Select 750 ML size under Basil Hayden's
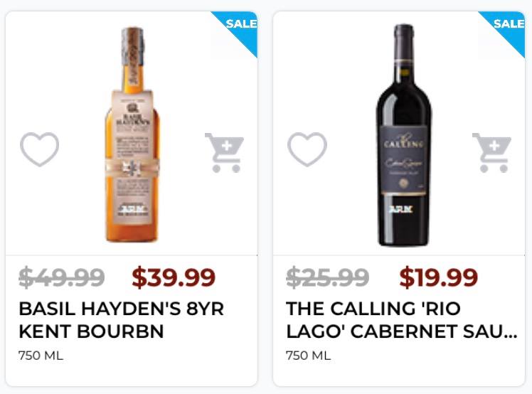The image size is (532, 394). point(41,356)
